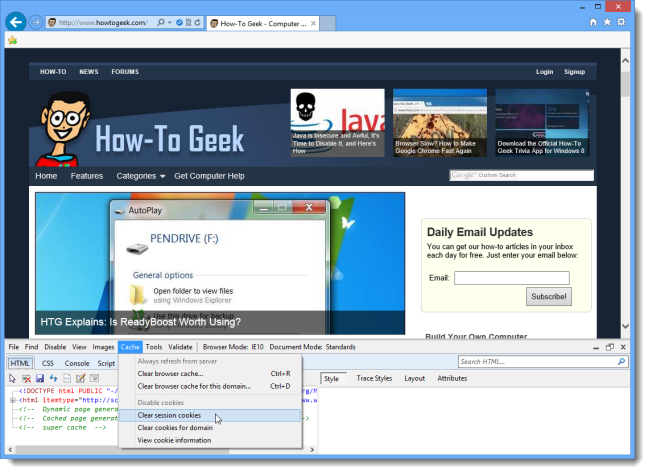The height and width of the screenshot is (474, 650).
Task: Open the developer tools Disable menu
Action: click(x=55, y=347)
